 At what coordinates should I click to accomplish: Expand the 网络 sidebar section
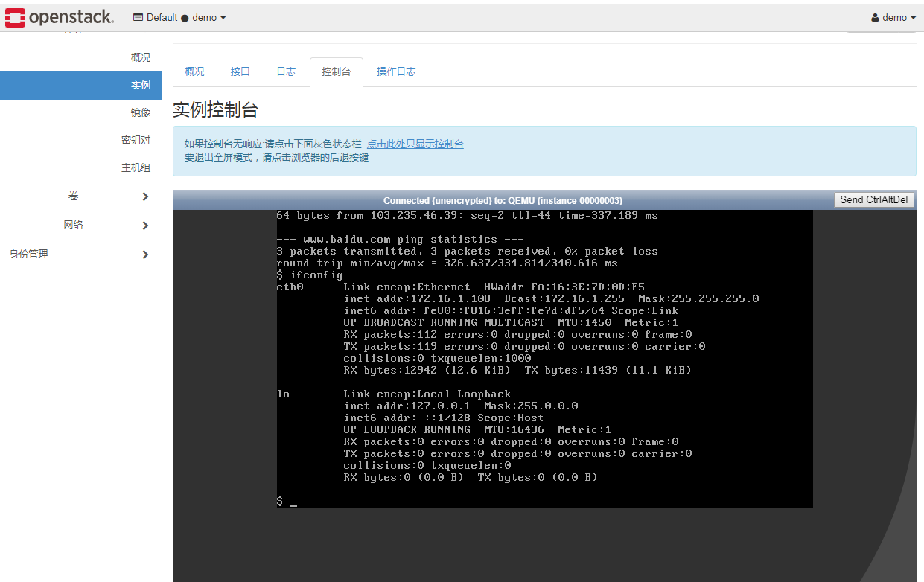(80, 225)
